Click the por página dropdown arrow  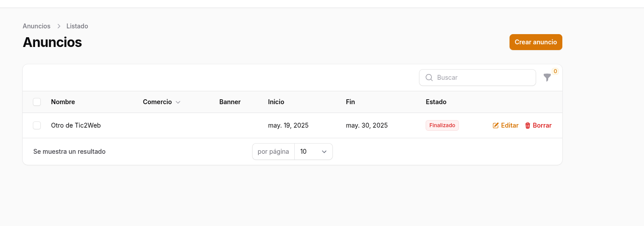point(324,152)
